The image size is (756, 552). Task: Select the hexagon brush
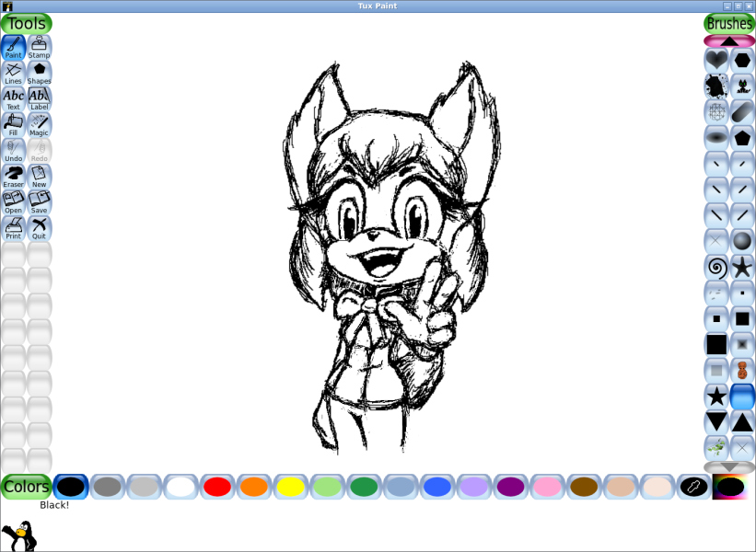tap(742, 60)
